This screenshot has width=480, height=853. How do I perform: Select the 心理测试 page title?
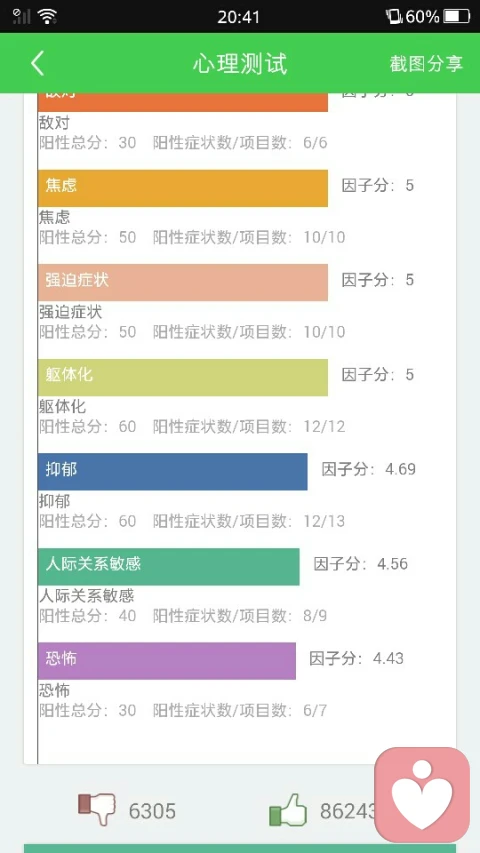pyautogui.click(x=239, y=64)
